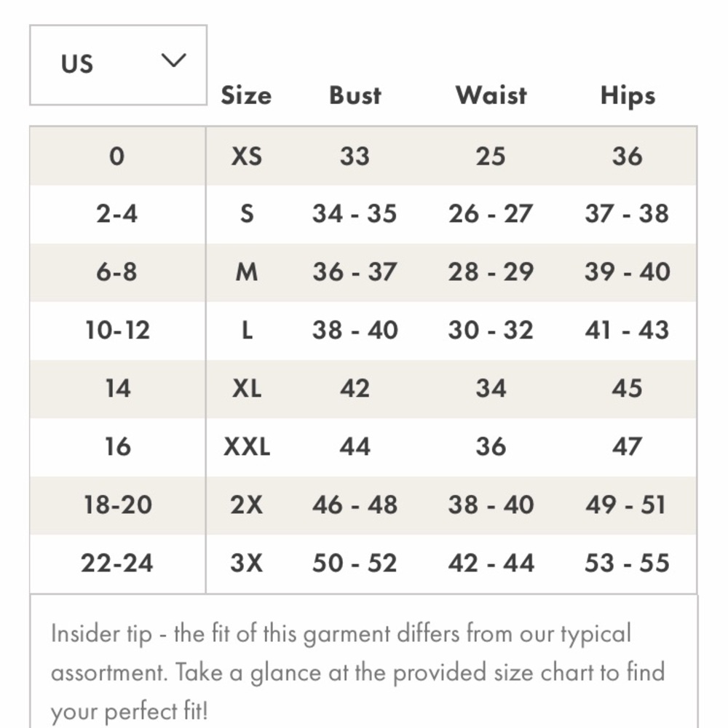Image resolution: width=728 pixels, height=728 pixels.
Task: Click the US size 0 cell
Action: (117, 156)
